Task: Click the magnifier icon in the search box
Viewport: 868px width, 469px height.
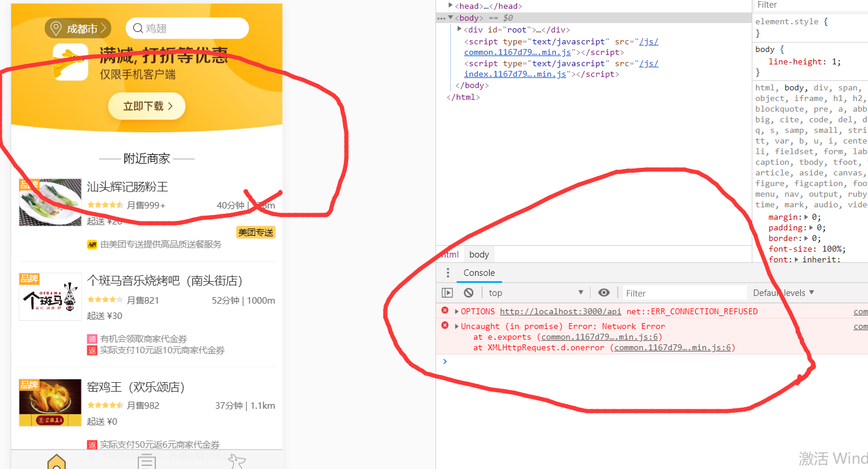Action: point(137,28)
